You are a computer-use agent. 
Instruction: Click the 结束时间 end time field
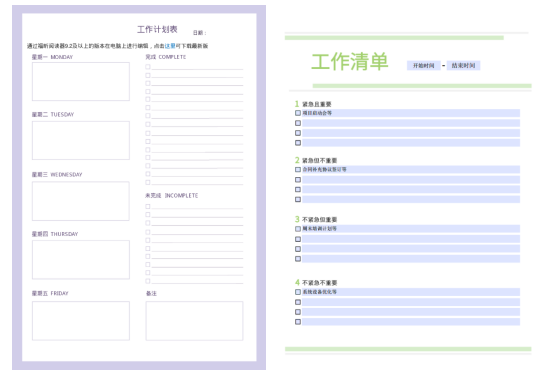(463, 65)
